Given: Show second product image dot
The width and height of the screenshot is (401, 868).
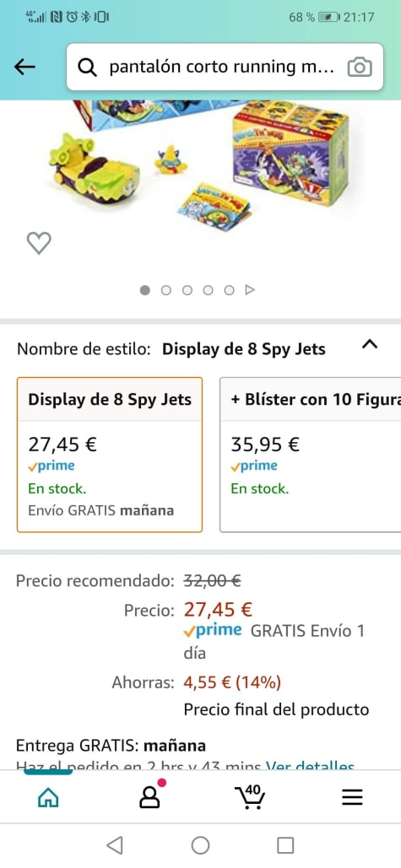Looking at the screenshot, I should (x=166, y=290).
